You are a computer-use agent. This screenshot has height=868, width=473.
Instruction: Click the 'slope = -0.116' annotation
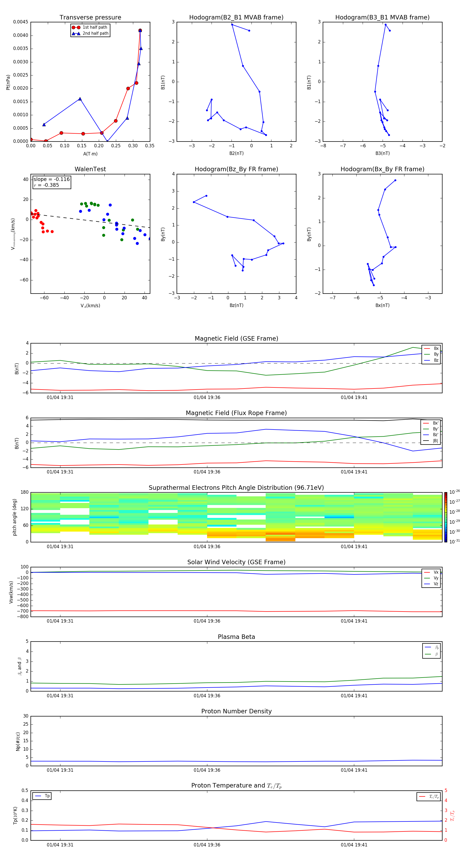click(x=52, y=179)
